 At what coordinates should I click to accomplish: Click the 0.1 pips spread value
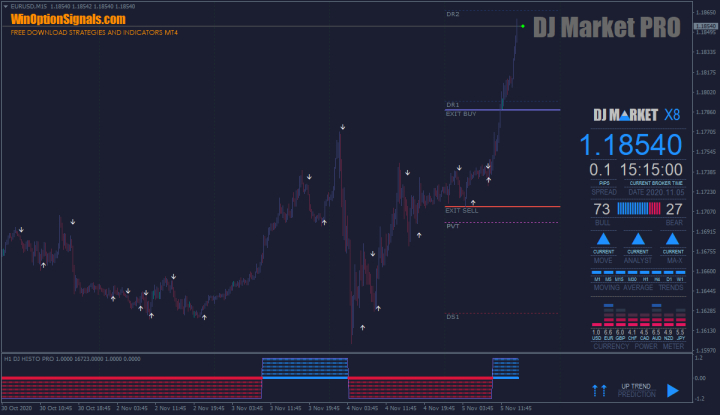tap(600, 170)
